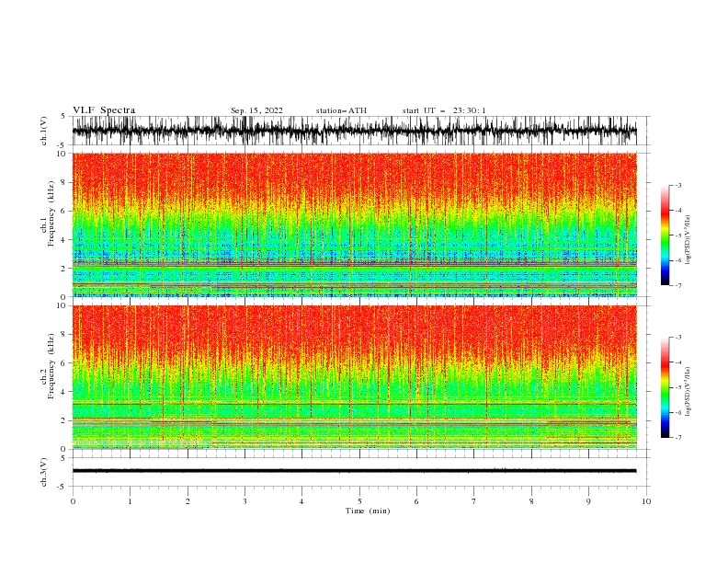Click the ch.1 waveform plot
This screenshot has height=563, width=728.
[360, 131]
